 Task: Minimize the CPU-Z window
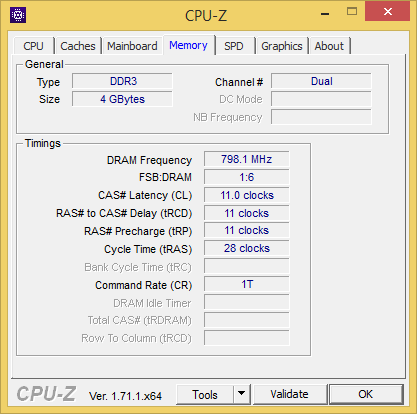325,13
